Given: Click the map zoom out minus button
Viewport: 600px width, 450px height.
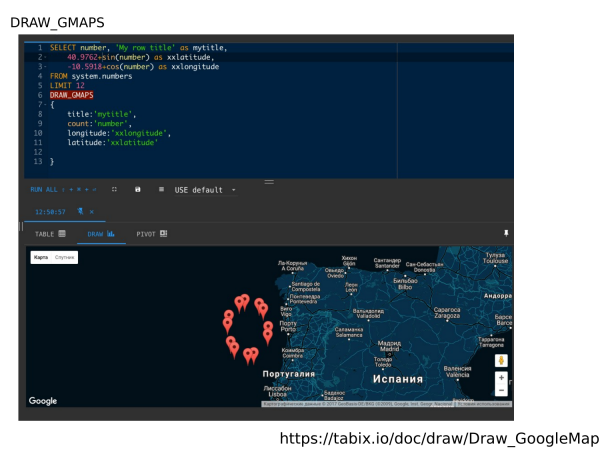Looking at the screenshot, I should (501, 391).
